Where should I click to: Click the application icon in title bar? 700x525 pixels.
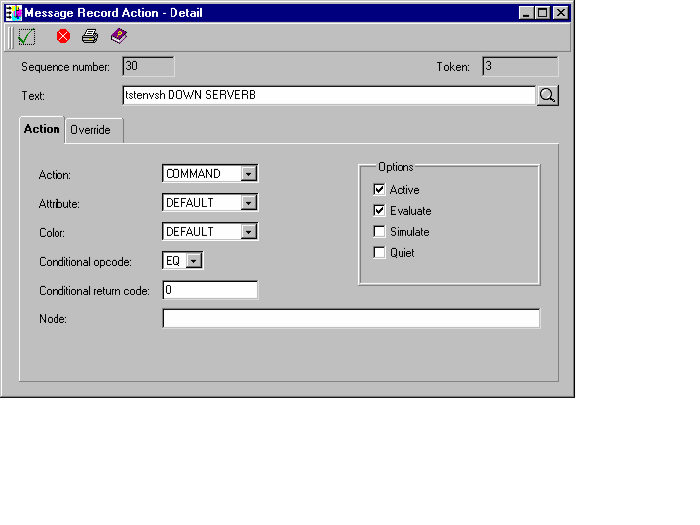[14, 12]
